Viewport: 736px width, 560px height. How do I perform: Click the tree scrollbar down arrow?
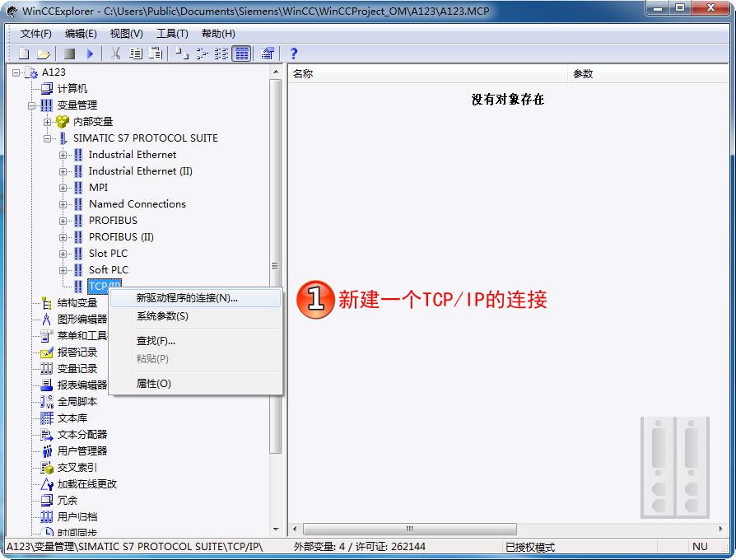(x=276, y=530)
